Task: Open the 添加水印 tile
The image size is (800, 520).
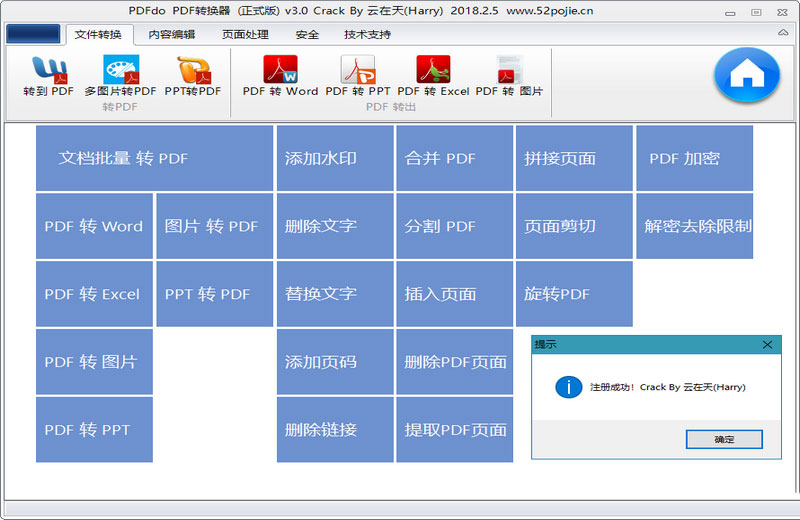Action: (x=335, y=158)
